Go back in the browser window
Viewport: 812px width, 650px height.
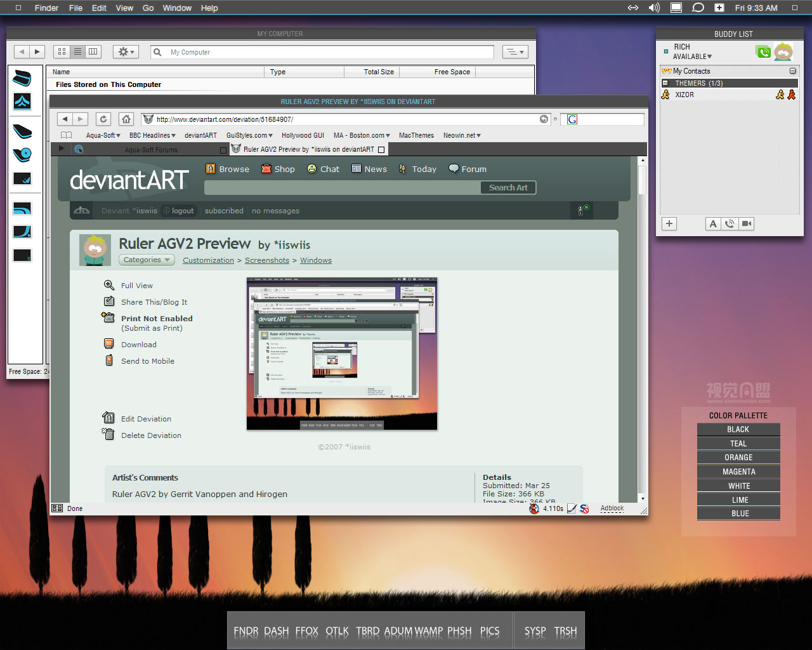point(65,119)
